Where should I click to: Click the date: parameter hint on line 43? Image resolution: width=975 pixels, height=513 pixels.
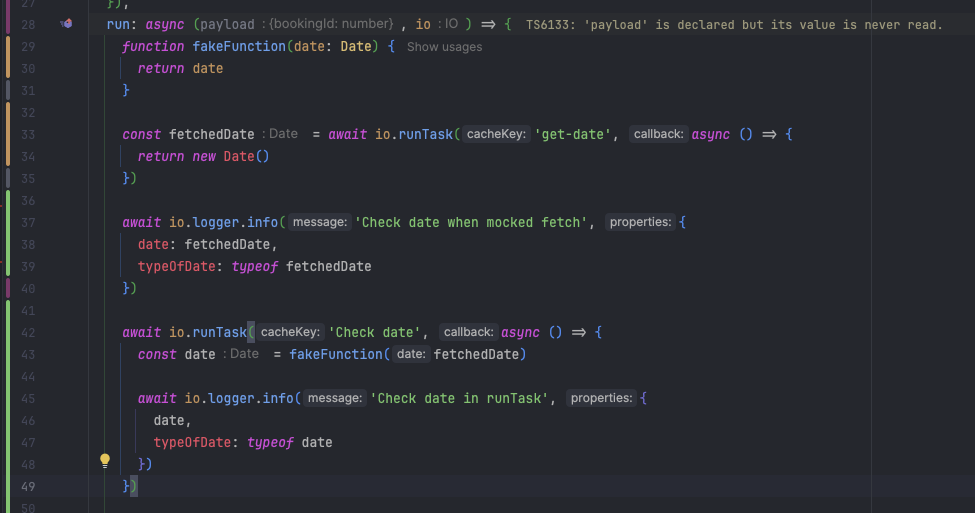click(x=411, y=354)
